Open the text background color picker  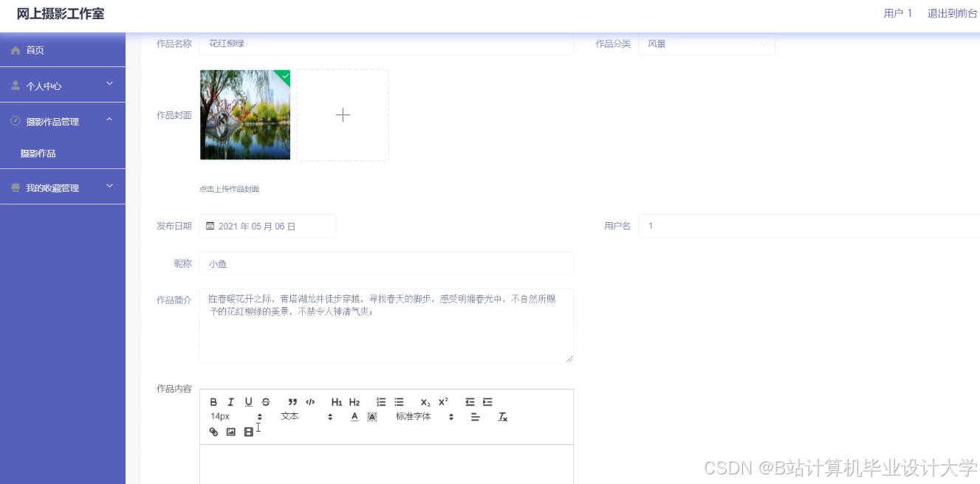pos(372,417)
